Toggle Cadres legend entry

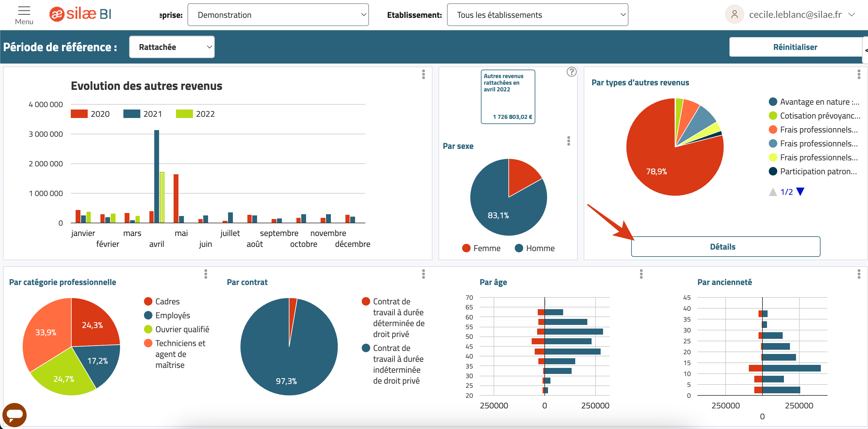(162, 302)
